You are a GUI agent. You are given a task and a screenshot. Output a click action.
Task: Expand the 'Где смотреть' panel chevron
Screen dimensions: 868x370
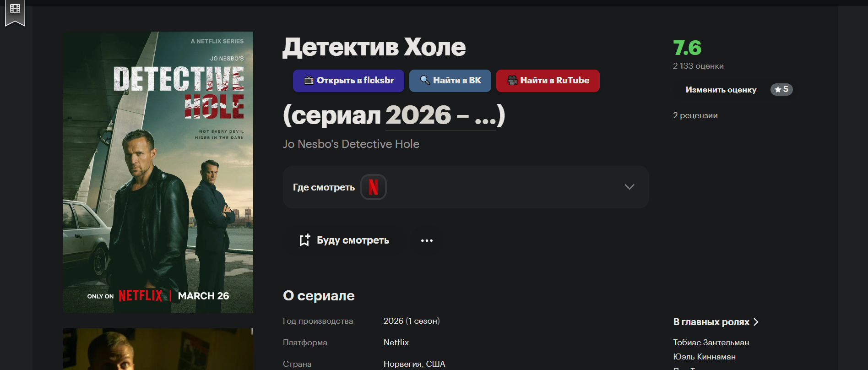[629, 187]
